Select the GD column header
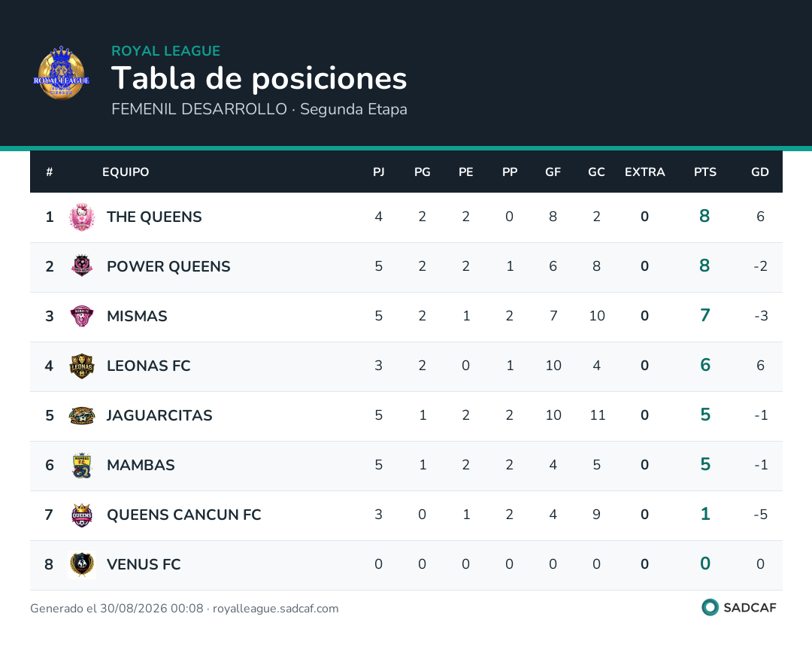Viewport: 812px width, 647px height. (x=759, y=172)
